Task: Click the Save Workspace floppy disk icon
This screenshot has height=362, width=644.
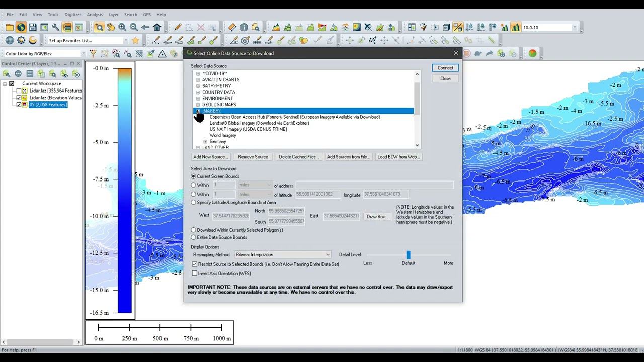Action: 33,27
